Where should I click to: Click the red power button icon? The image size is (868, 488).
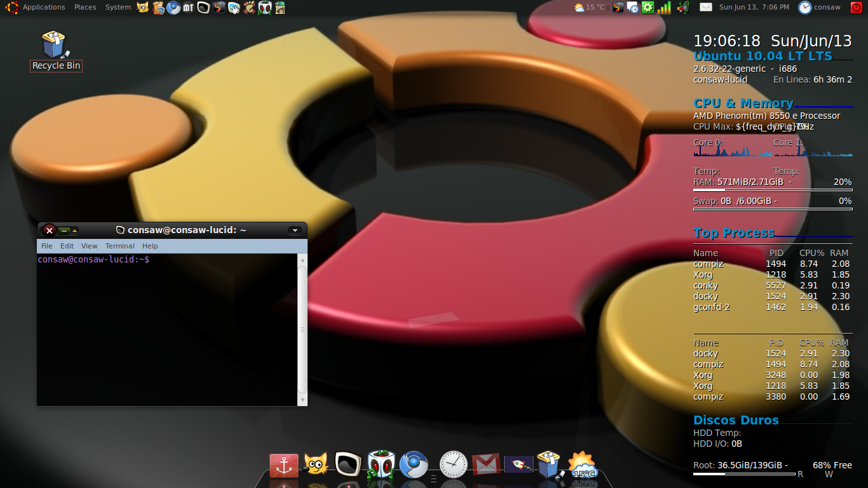(857, 8)
